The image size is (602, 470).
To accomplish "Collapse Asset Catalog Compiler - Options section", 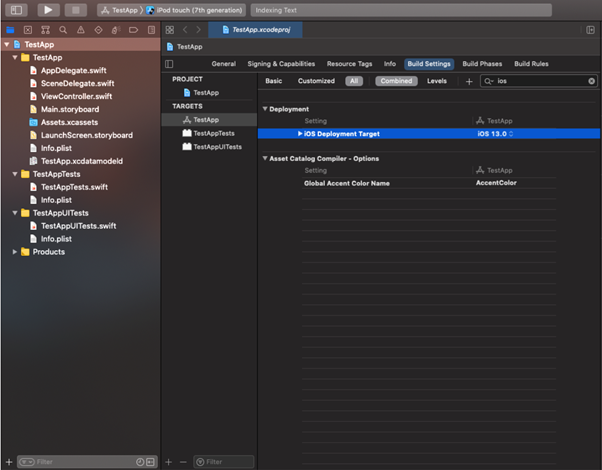I will tap(265, 159).
